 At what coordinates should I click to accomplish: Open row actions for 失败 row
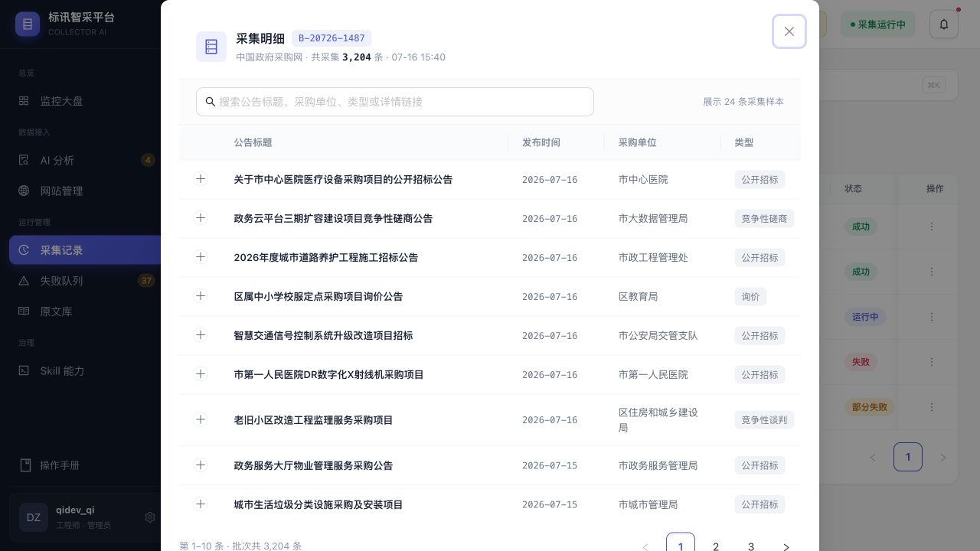[x=932, y=362]
